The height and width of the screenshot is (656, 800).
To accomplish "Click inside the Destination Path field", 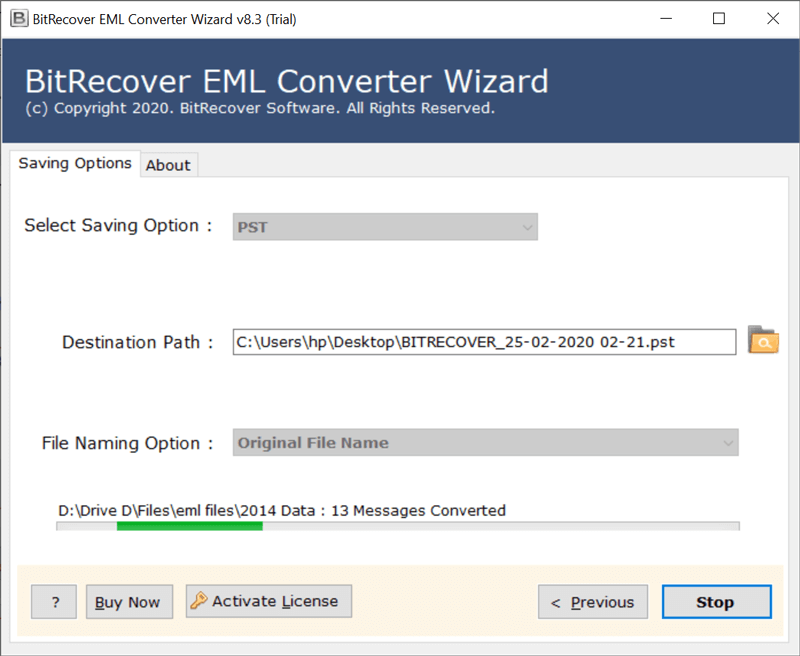I will point(484,342).
